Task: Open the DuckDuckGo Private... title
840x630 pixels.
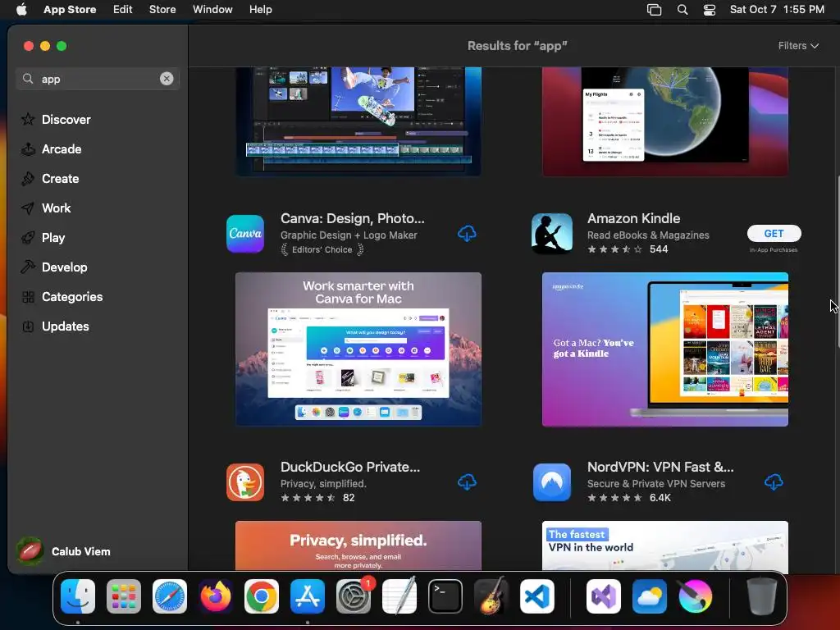Action: tap(350, 467)
